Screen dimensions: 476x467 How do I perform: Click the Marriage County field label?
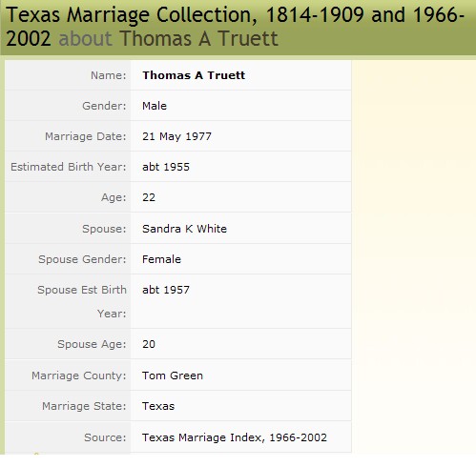pyautogui.click(x=79, y=376)
